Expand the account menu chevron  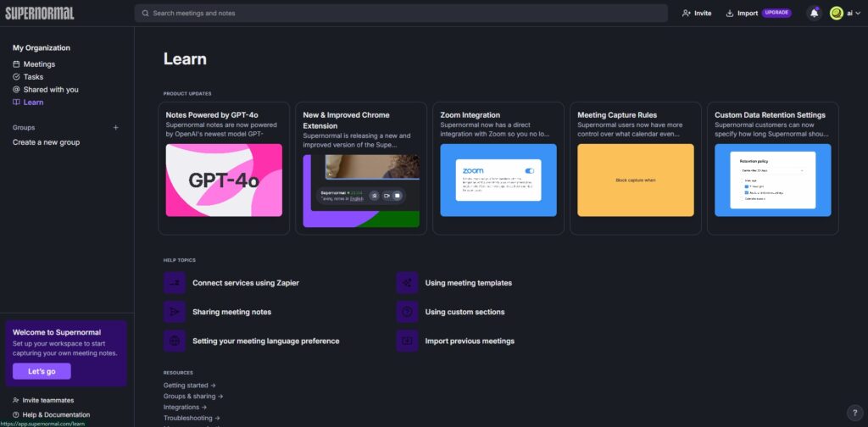point(858,14)
